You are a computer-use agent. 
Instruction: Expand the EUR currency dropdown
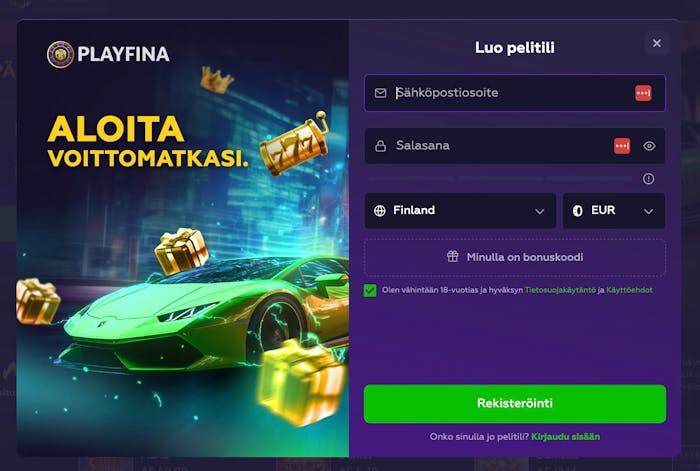(614, 211)
